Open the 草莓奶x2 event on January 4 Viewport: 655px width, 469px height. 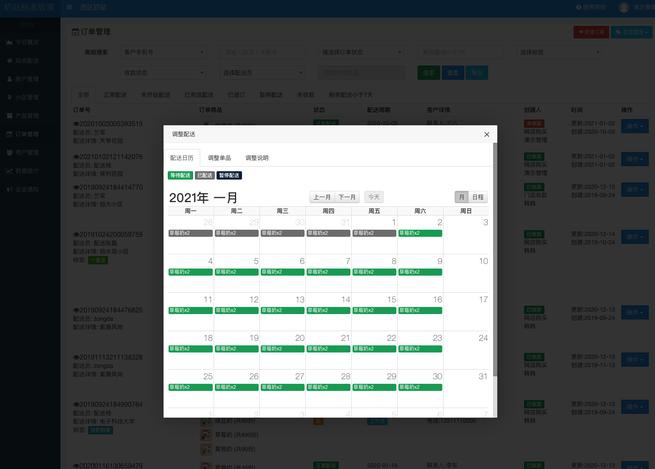pos(191,271)
